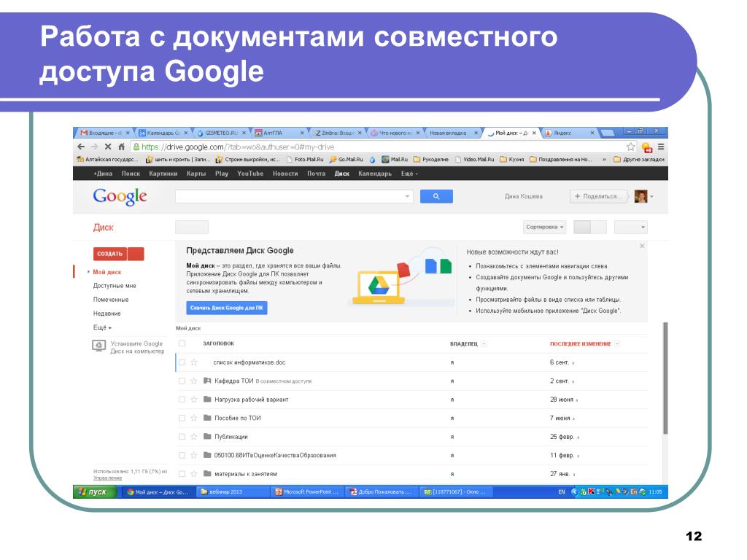The width and height of the screenshot is (747, 560).
Task: Open the Mail.Ru bookmark with the picture icon
Action: click(x=395, y=160)
